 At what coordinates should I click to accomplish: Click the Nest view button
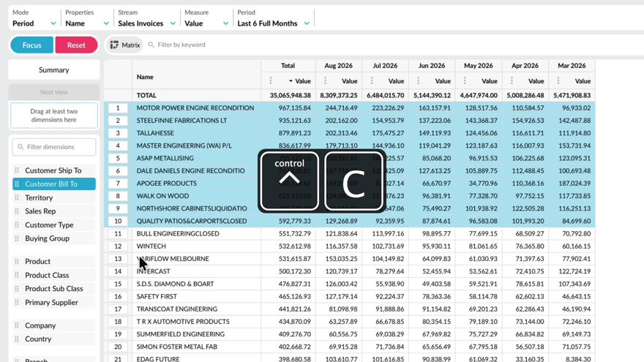click(x=54, y=92)
